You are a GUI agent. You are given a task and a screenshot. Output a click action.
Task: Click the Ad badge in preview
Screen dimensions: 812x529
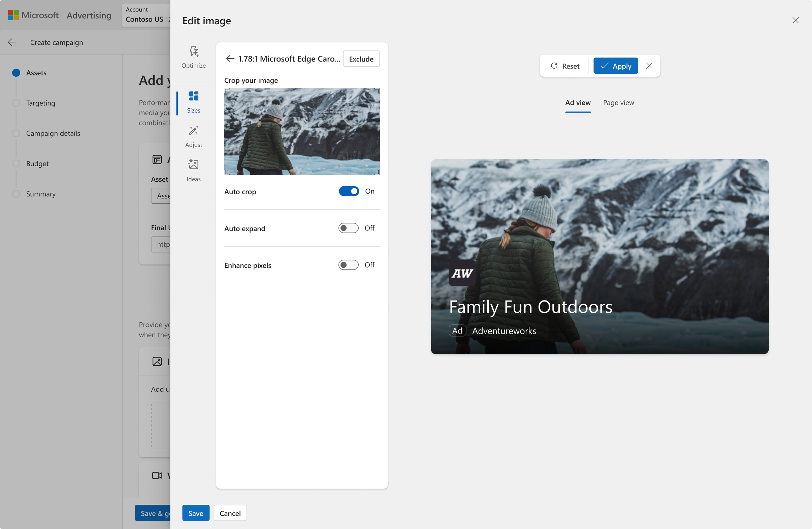pos(457,330)
